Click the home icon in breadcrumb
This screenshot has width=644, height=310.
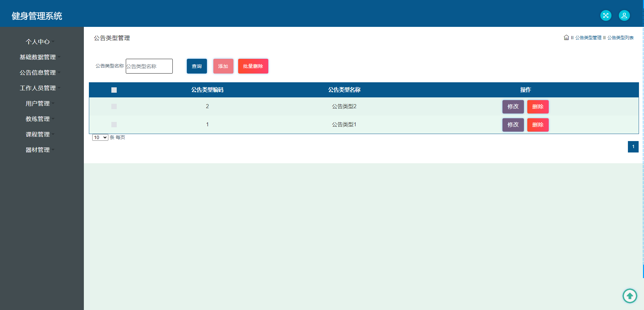coord(566,38)
